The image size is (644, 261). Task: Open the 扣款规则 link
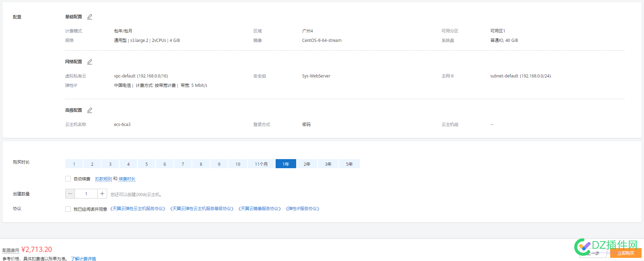click(x=103, y=179)
